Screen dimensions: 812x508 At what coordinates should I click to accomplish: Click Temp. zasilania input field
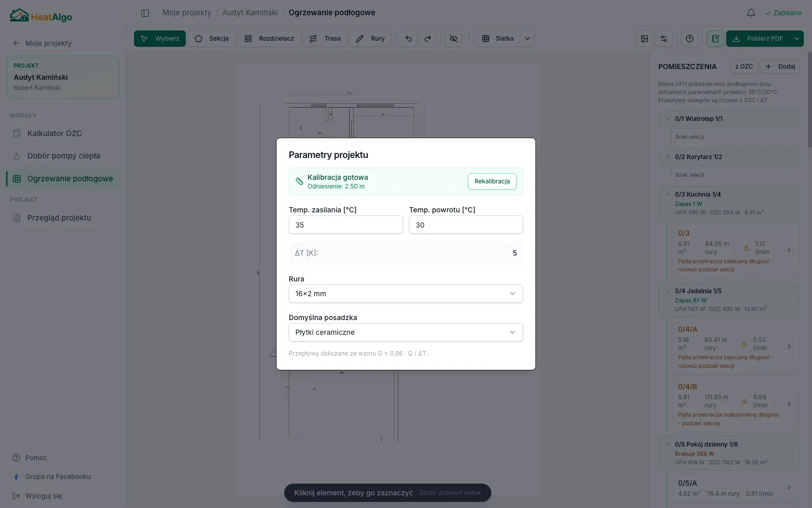click(346, 225)
